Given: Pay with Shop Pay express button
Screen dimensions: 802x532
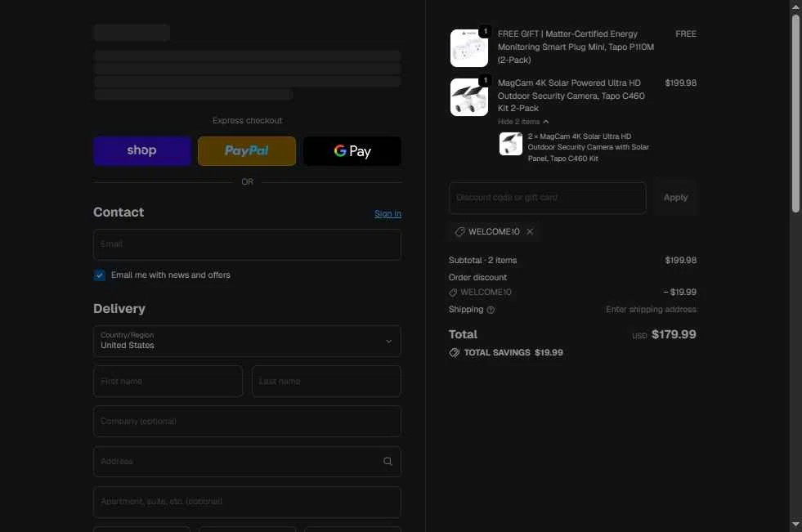Looking at the screenshot, I should tap(142, 150).
